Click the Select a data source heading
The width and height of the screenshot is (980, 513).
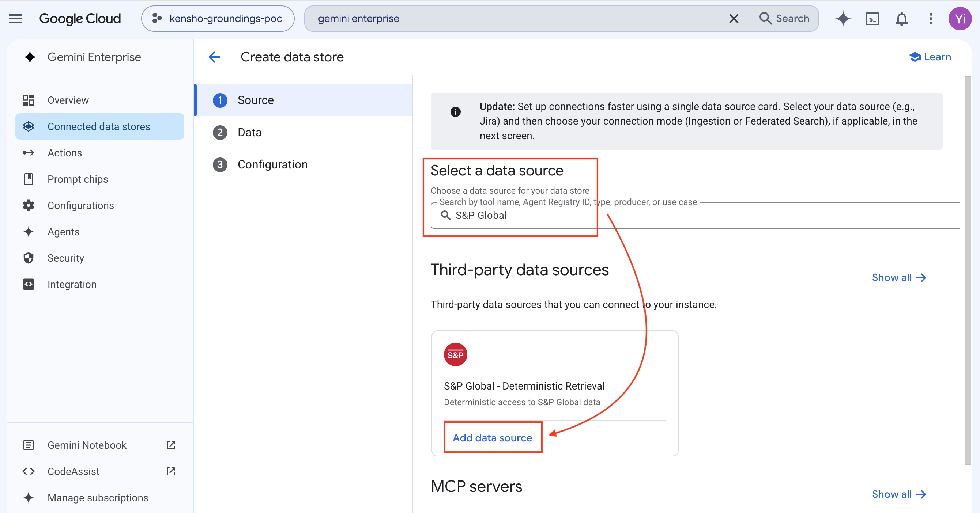point(497,170)
